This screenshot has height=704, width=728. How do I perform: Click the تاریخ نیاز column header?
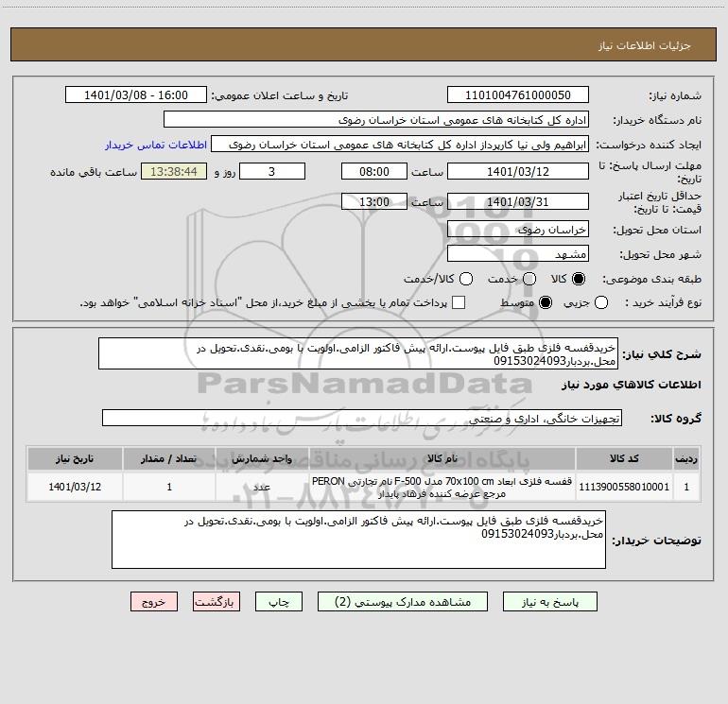click(x=75, y=458)
